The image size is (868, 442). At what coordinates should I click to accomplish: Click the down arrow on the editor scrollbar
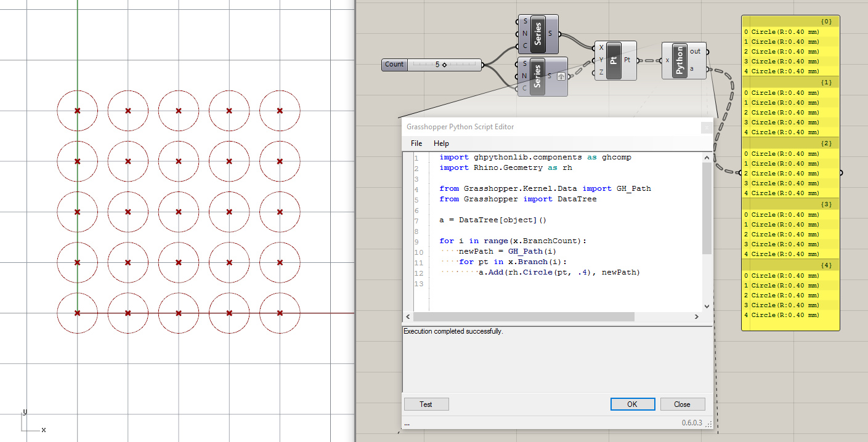coord(707,306)
